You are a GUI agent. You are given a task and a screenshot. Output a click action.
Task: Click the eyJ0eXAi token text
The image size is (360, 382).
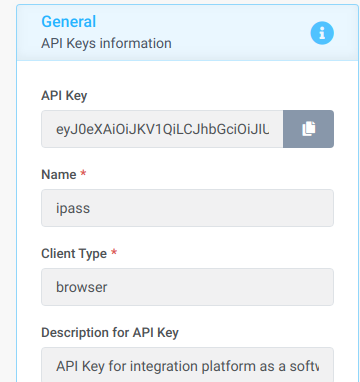162,129
